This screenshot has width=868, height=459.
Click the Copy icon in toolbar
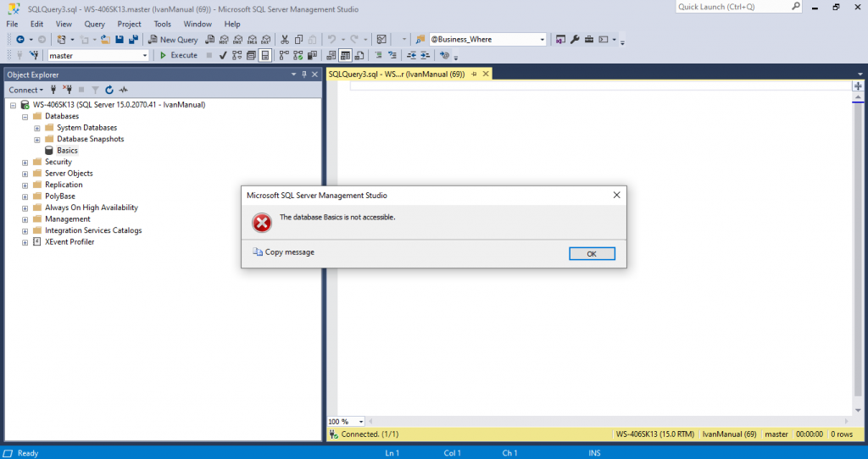point(298,39)
